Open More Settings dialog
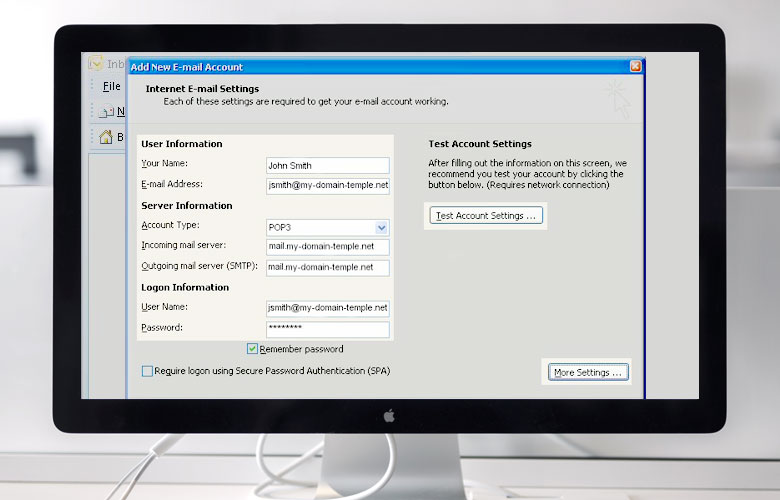Viewport: 780px width, 500px height. [x=588, y=373]
